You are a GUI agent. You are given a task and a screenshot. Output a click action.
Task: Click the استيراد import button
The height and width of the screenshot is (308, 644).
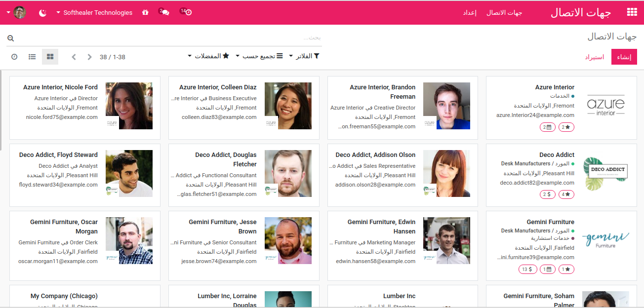(x=595, y=57)
